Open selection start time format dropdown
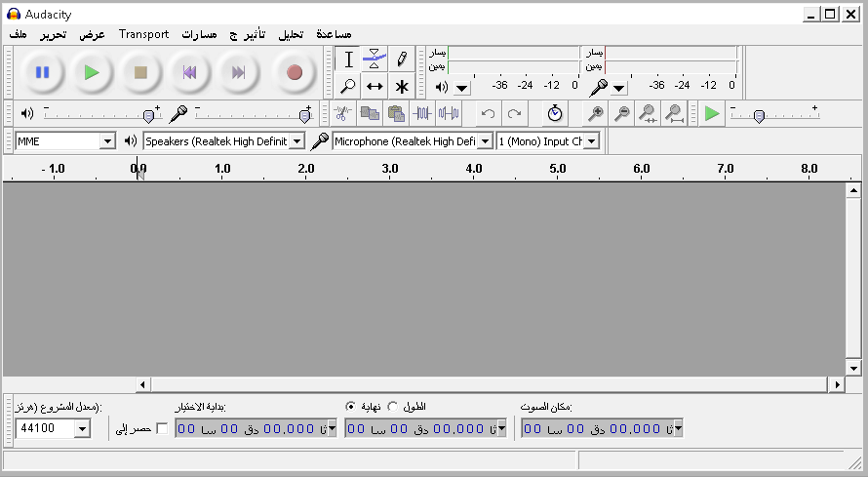868x477 pixels. pos(333,428)
